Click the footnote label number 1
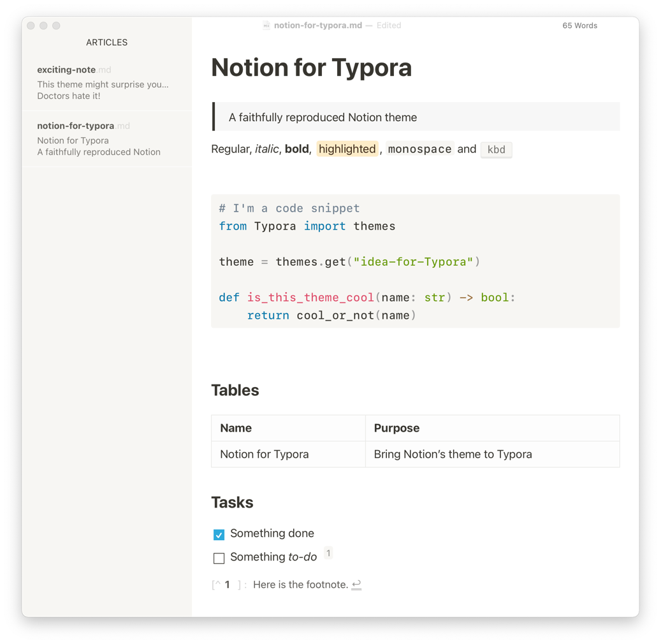661x644 pixels. (x=227, y=585)
